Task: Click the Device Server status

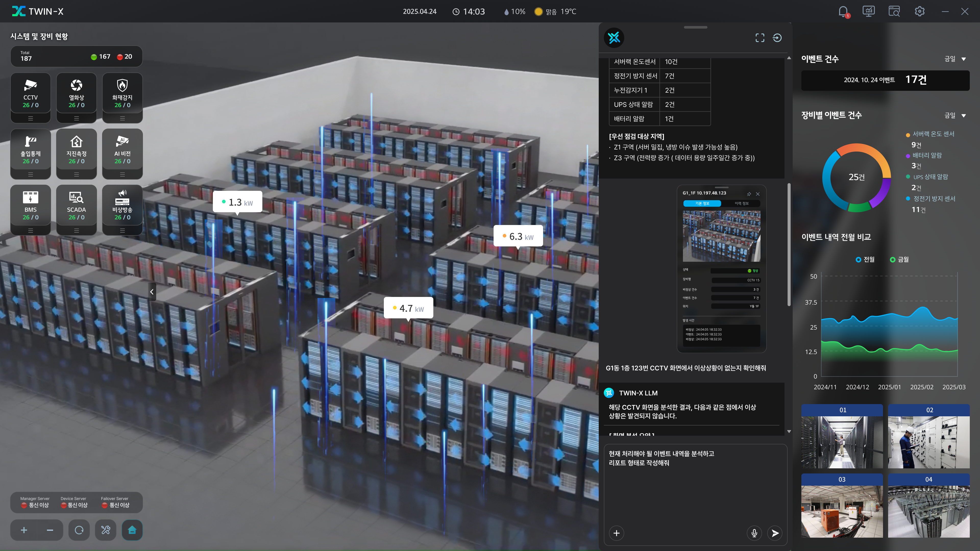Action: click(74, 502)
